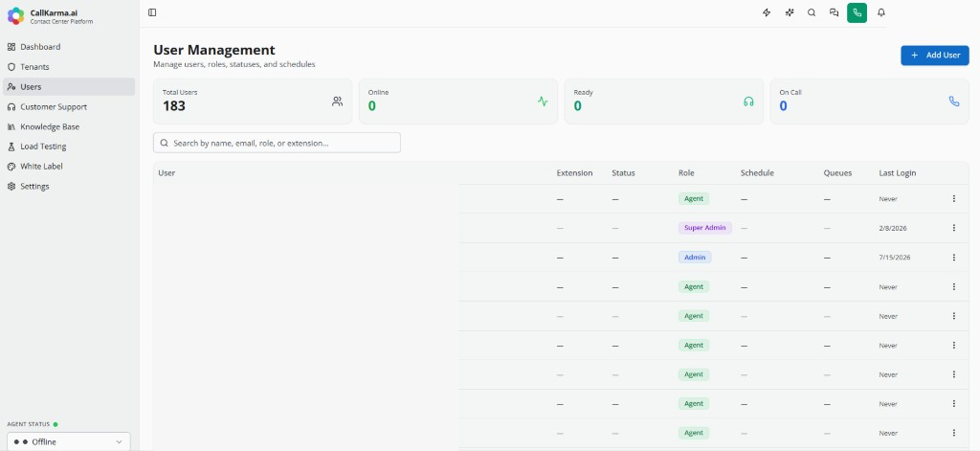
Task: Click the pulse icon in Online card
Action: coord(543,101)
